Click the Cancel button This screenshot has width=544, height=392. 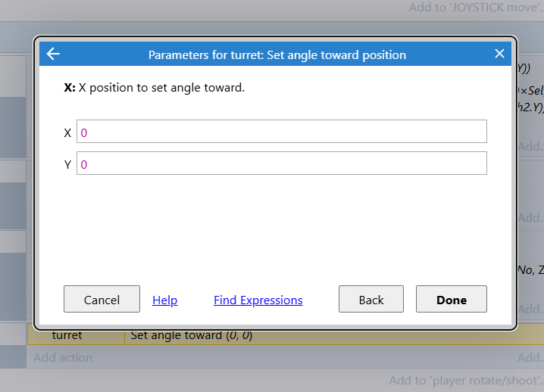pyautogui.click(x=102, y=299)
